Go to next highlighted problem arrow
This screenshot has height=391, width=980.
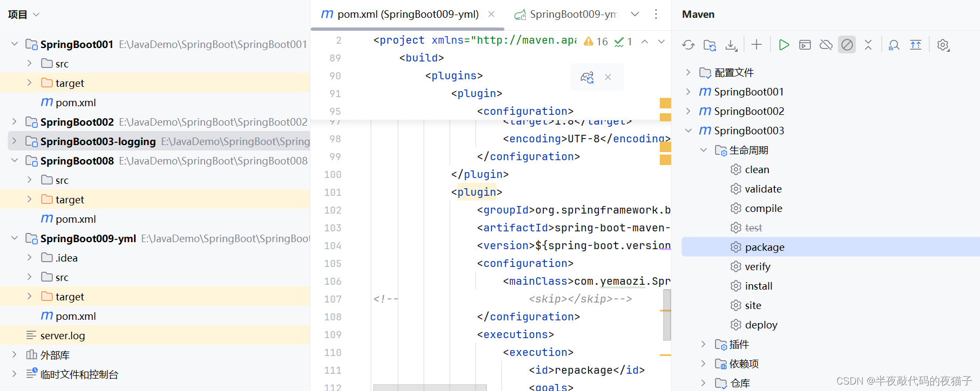point(661,42)
